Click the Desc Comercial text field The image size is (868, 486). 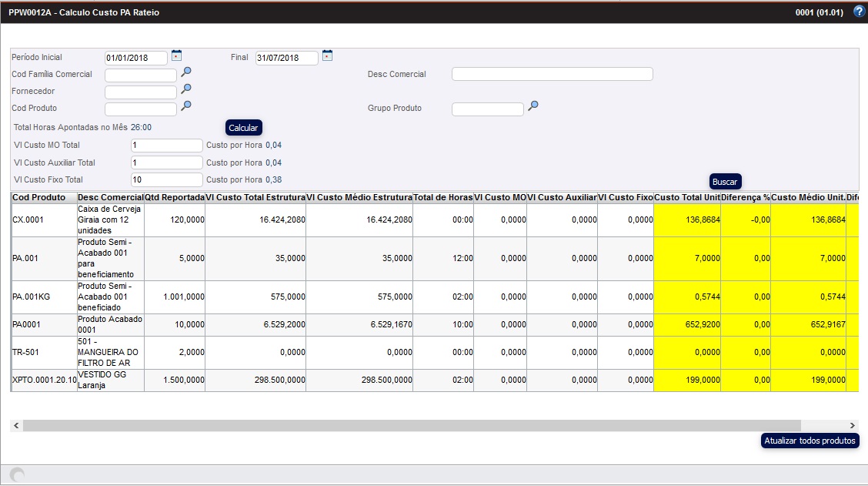[552, 75]
